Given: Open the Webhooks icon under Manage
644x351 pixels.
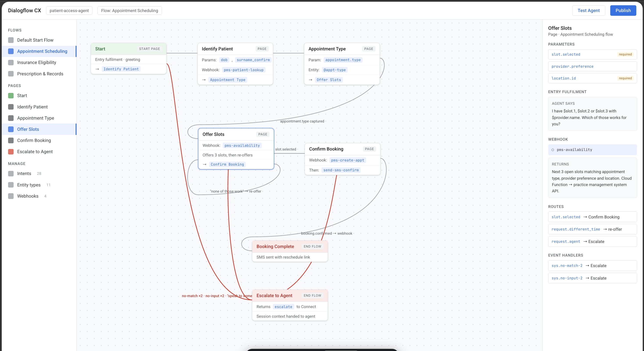Looking at the screenshot, I should (x=11, y=196).
